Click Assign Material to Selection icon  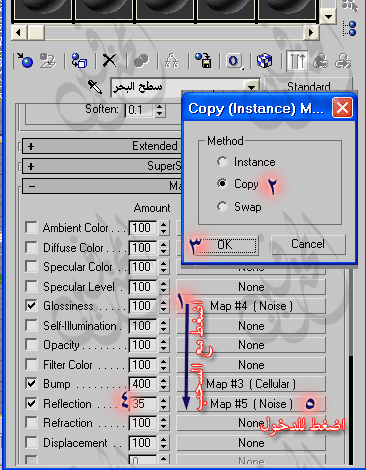[79, 61]
